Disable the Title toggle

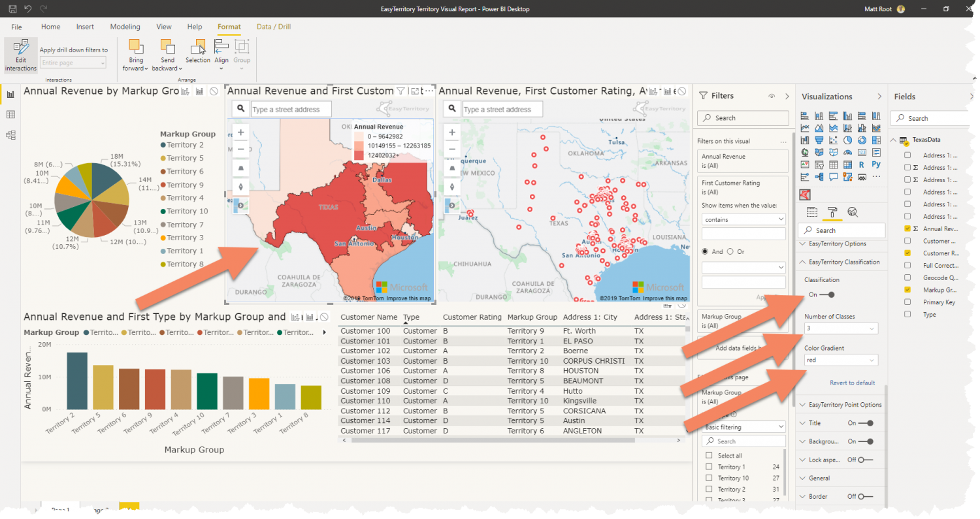[872, 422]
